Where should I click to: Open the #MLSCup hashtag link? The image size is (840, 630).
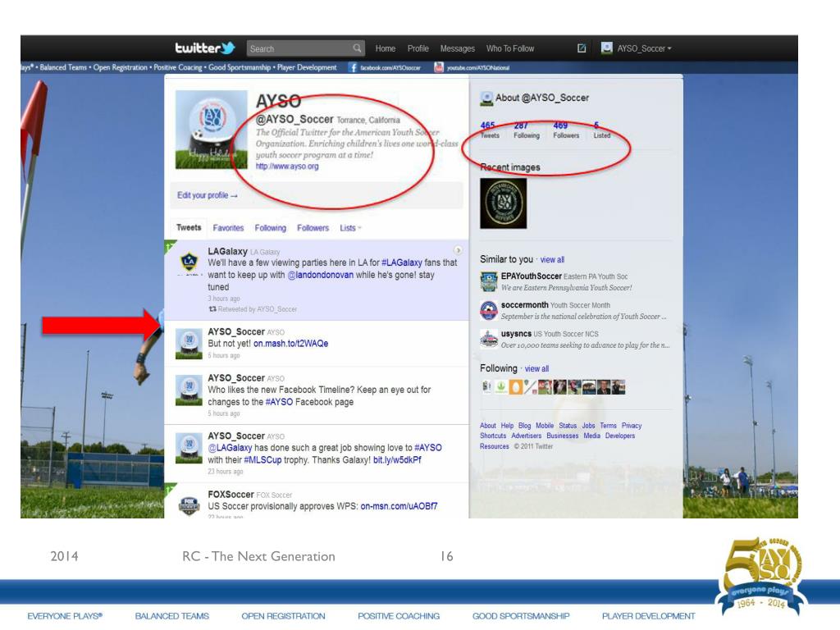(x=262, y=459)
